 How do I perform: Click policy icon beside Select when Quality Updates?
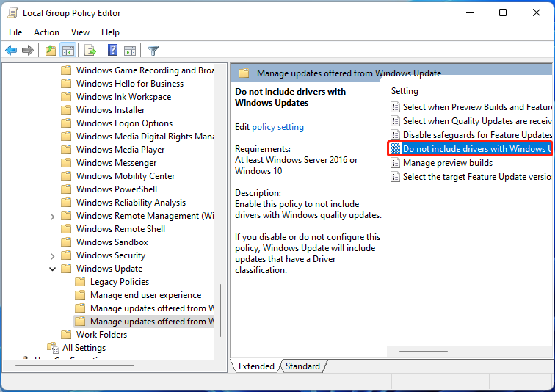(395, 121)
